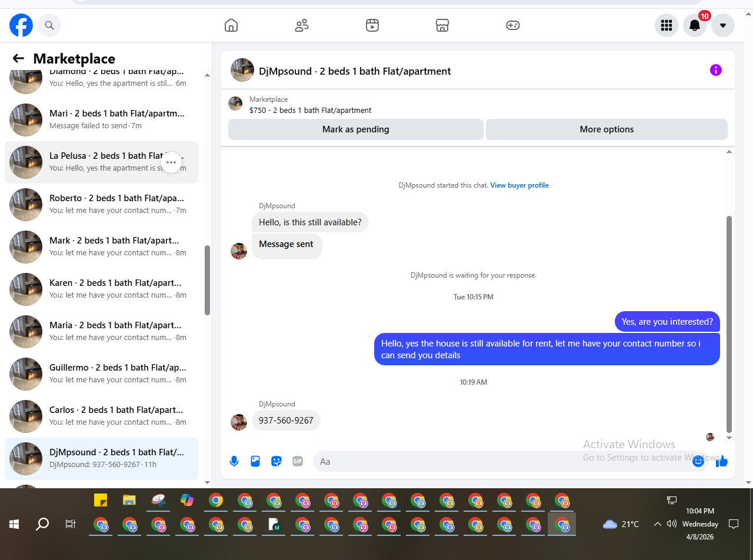Select the La Pelusa conversation
Screen dimensions: 753x560
pyautogui.click(x=101, y=162)
